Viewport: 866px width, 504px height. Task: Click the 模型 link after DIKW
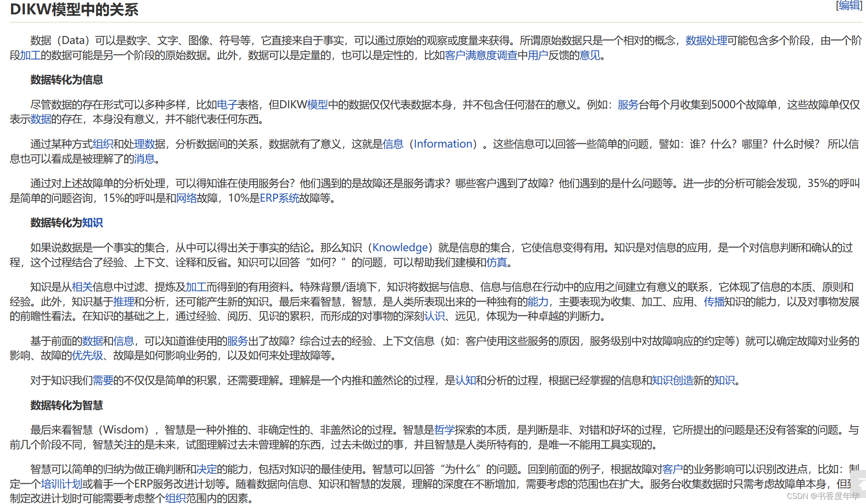[x=318, y=104]
